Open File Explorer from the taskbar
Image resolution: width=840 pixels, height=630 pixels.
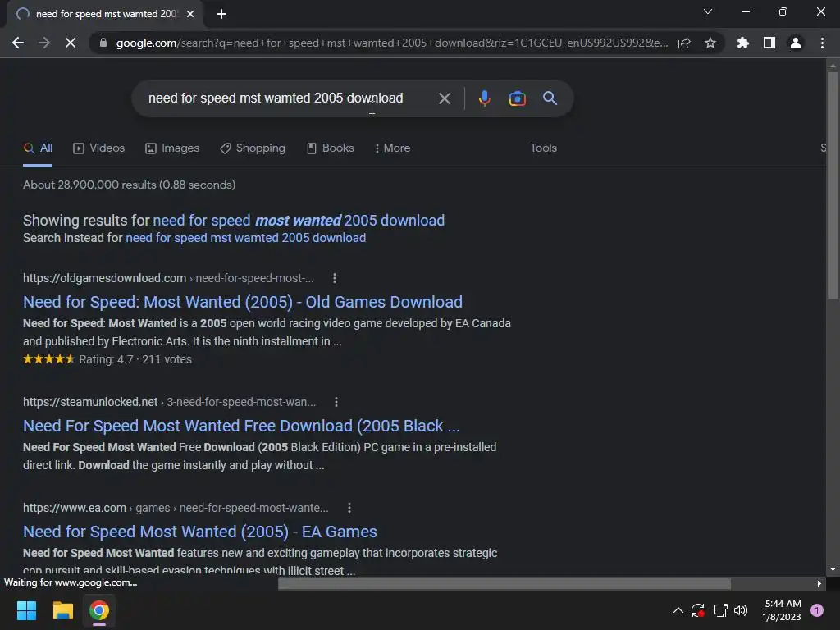62,610
